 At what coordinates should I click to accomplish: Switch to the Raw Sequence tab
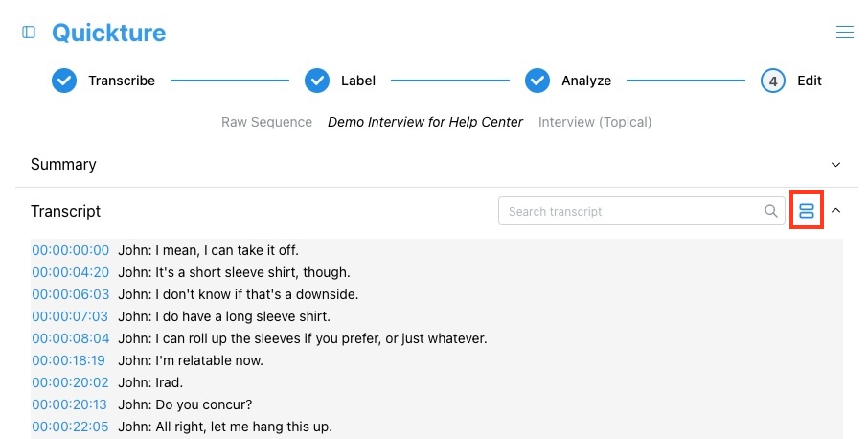click(x=267, y=122)
